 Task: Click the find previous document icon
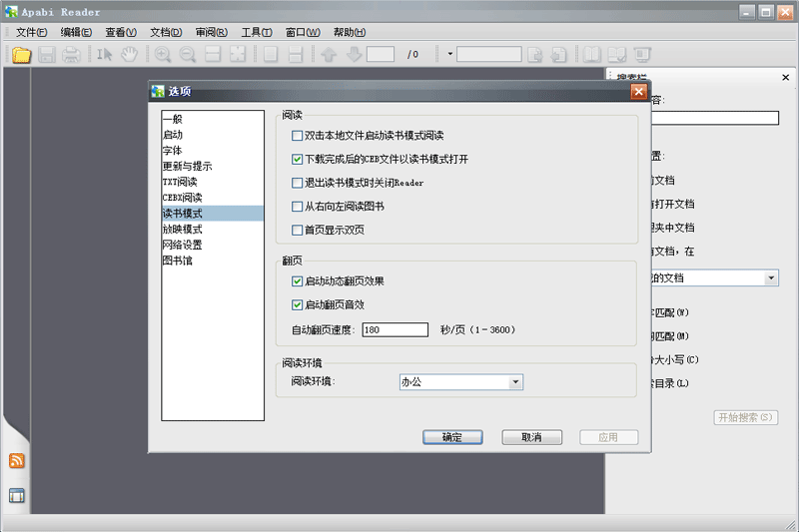click(559, 55)
